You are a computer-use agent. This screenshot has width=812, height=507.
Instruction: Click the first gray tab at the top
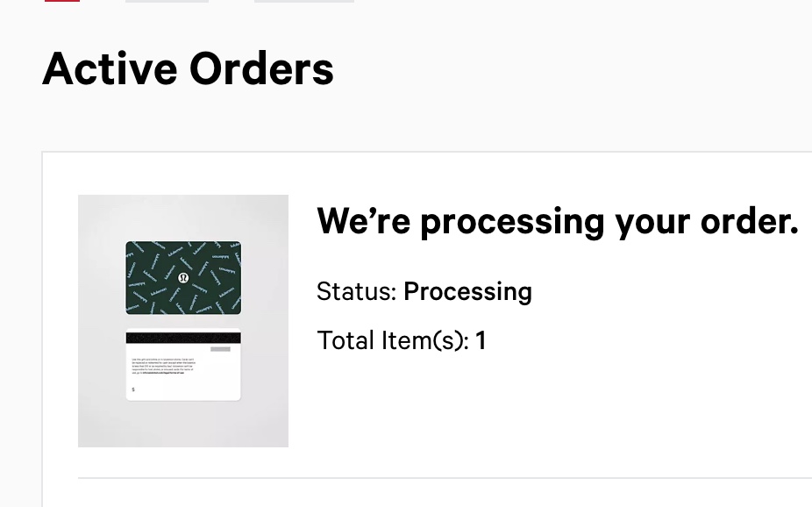[167, 1]
